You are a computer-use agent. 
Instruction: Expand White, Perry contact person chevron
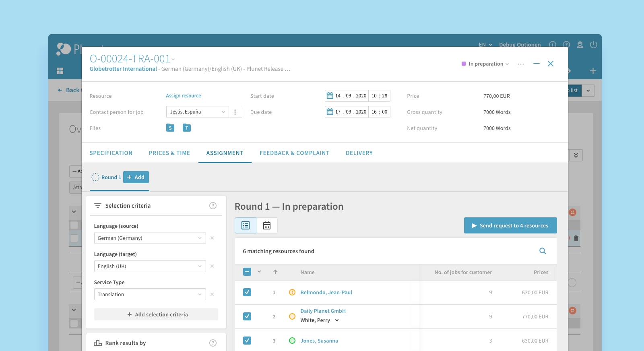click(337, 320)
